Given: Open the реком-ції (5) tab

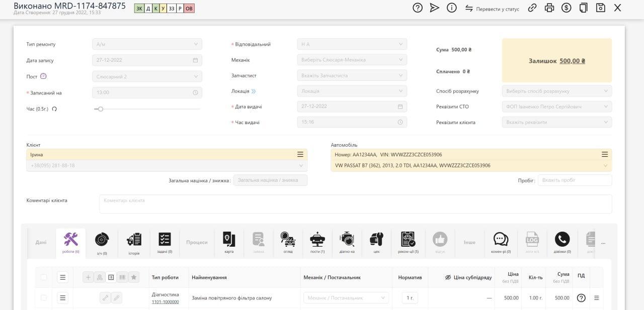Looking at the screenshot, I should (x=408, y=242).
